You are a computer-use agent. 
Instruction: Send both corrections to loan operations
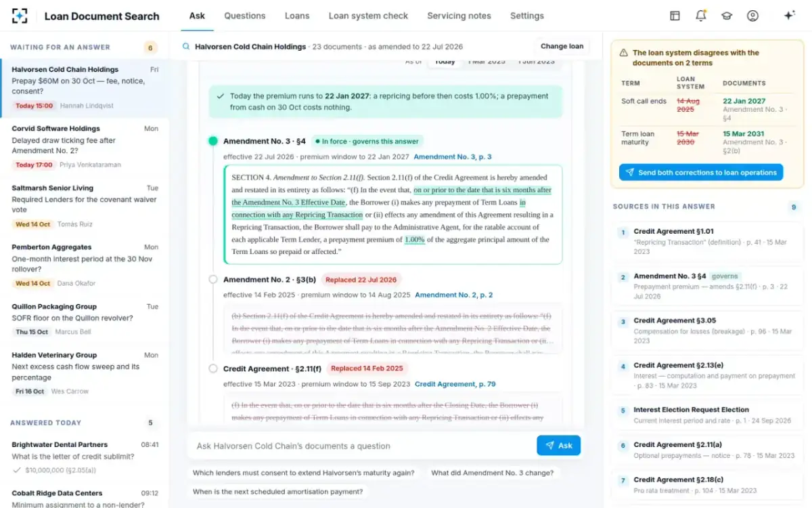[x=701, y=172]
